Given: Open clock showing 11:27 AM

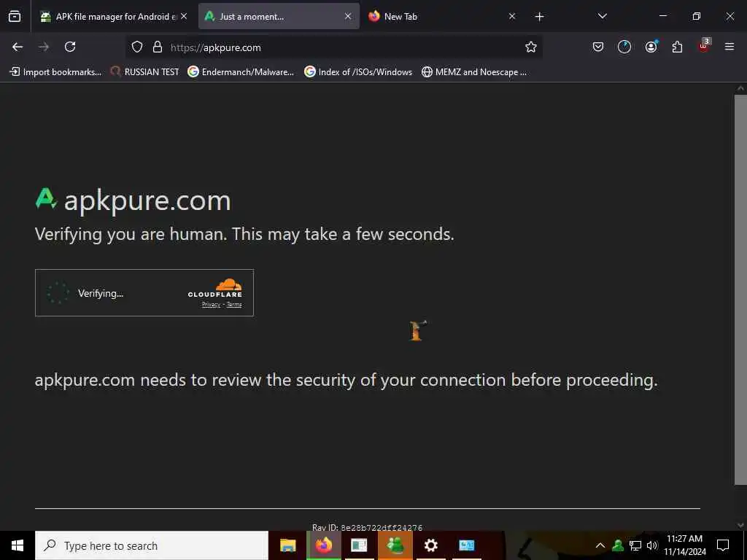Looking at the screenshot, I should (684, 545).
